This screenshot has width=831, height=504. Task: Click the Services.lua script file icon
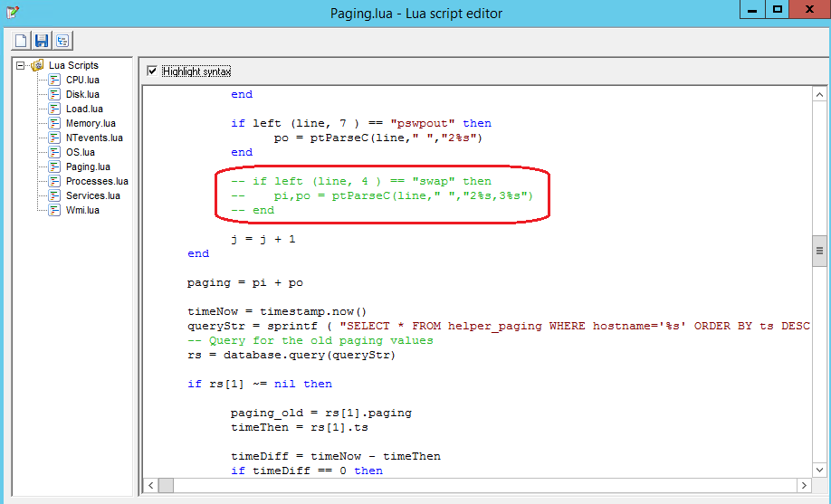click(54, 195)
